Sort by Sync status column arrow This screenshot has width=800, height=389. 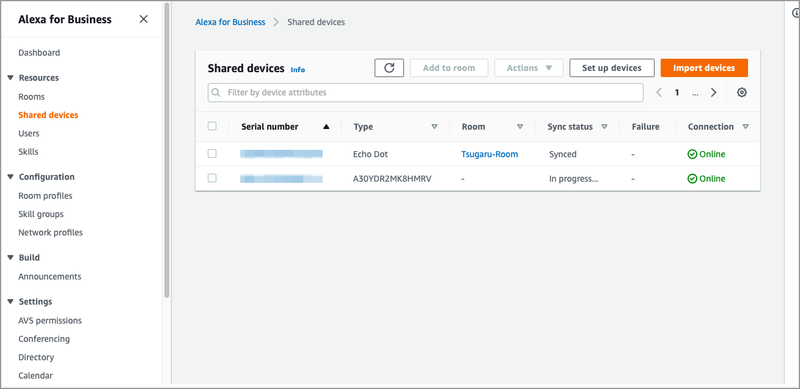(x=605, y=127)
